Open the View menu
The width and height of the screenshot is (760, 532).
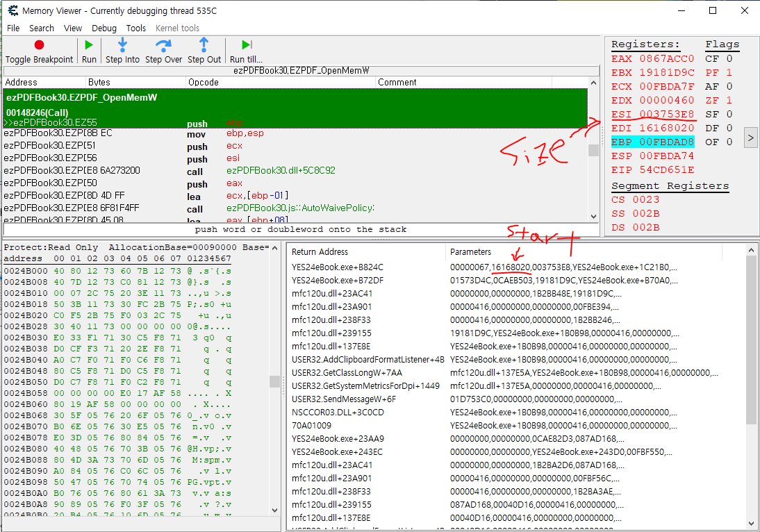(73, 28)
